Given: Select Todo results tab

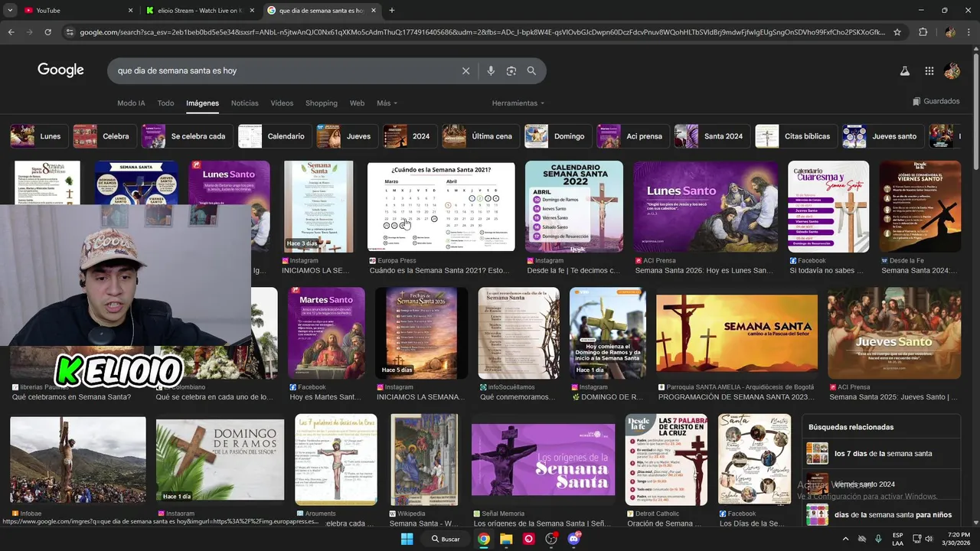Looking at the screenshot, I should [x=165, y=103].
